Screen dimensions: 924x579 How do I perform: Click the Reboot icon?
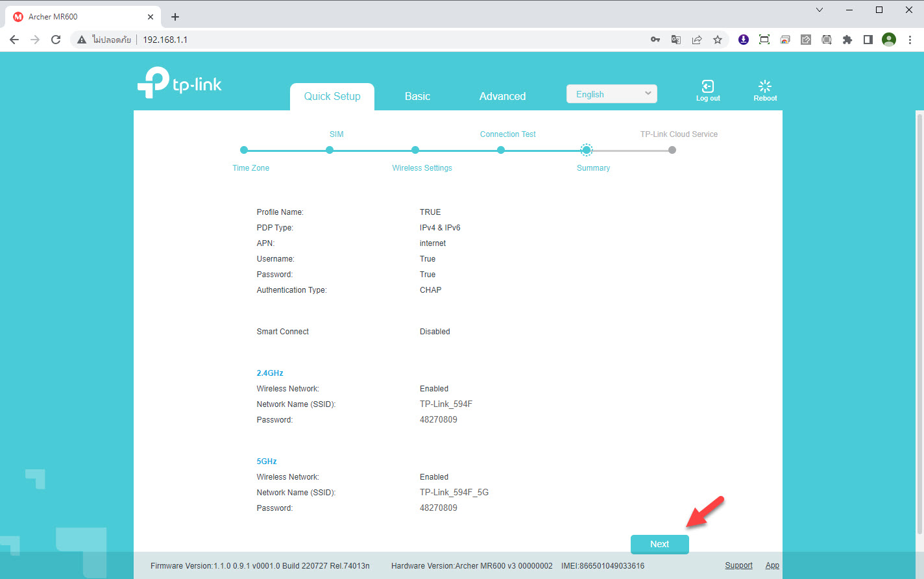click(765, 86)
